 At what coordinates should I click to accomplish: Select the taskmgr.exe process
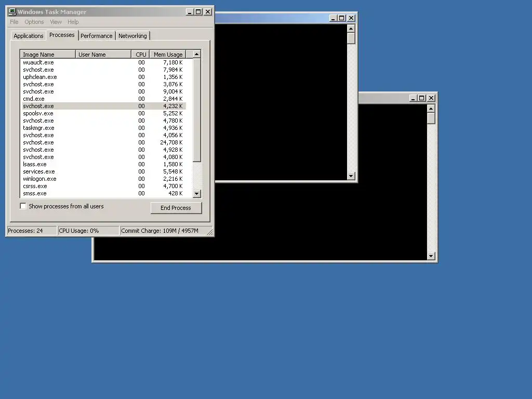[x=104, y=128]
